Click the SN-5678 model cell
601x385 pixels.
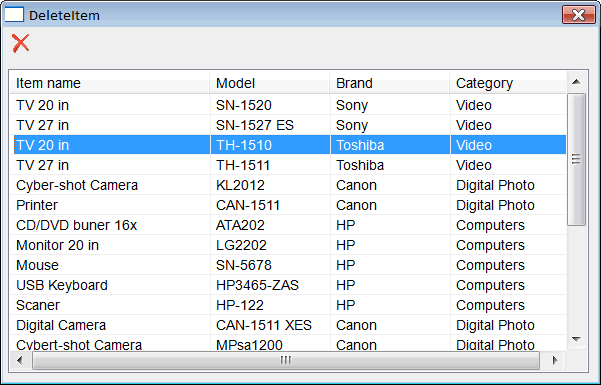pyautogui.click(x=270, y=265)
